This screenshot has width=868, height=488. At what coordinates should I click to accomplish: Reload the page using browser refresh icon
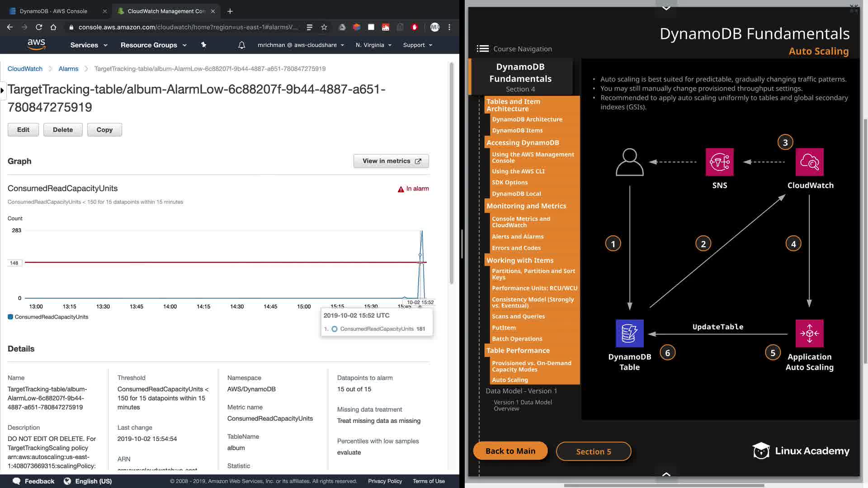point(39,27)
